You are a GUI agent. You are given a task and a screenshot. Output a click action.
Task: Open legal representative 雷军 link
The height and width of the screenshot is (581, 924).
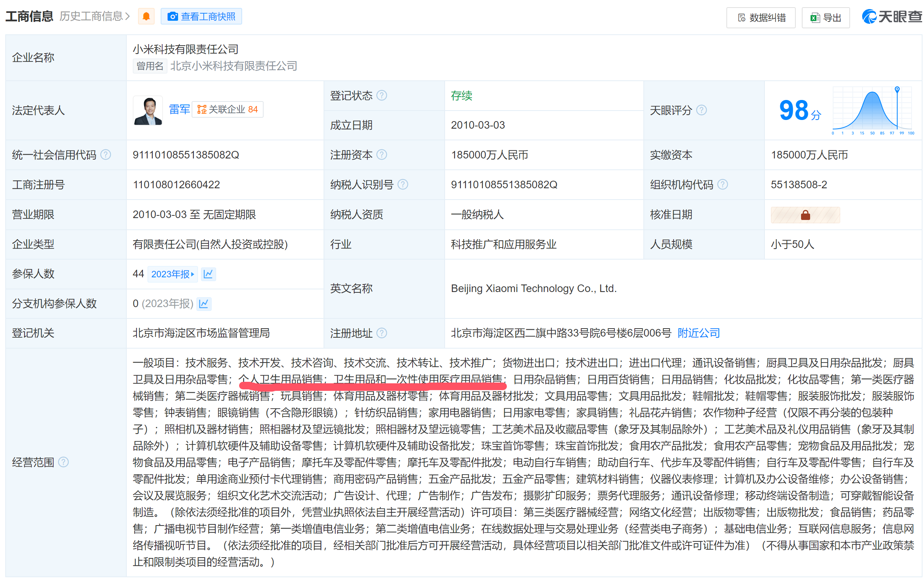pyautogui.click(x=180, y=110)
